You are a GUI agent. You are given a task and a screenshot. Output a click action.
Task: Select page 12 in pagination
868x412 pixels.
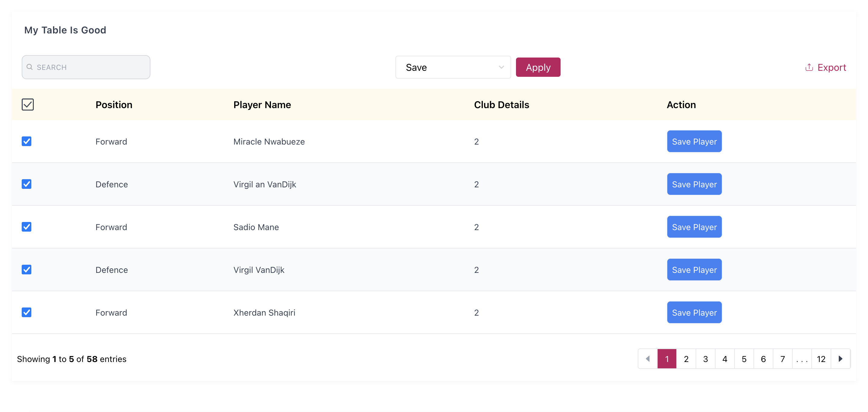click(x=822, y=359)
